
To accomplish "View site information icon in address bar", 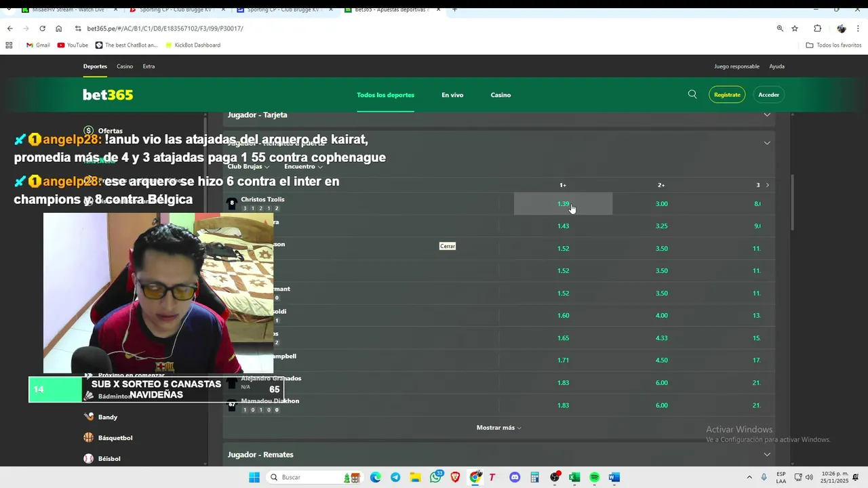I will [x=78, y=28].
